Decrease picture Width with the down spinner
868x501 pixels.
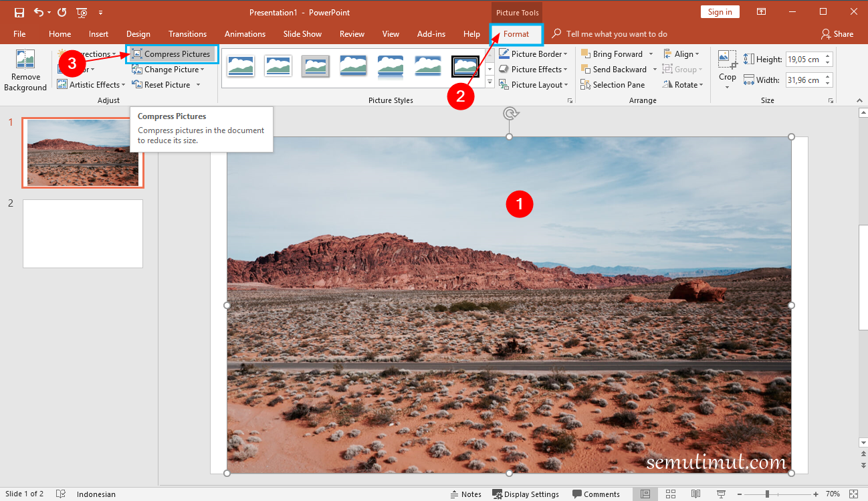click(x=828, y=84)
